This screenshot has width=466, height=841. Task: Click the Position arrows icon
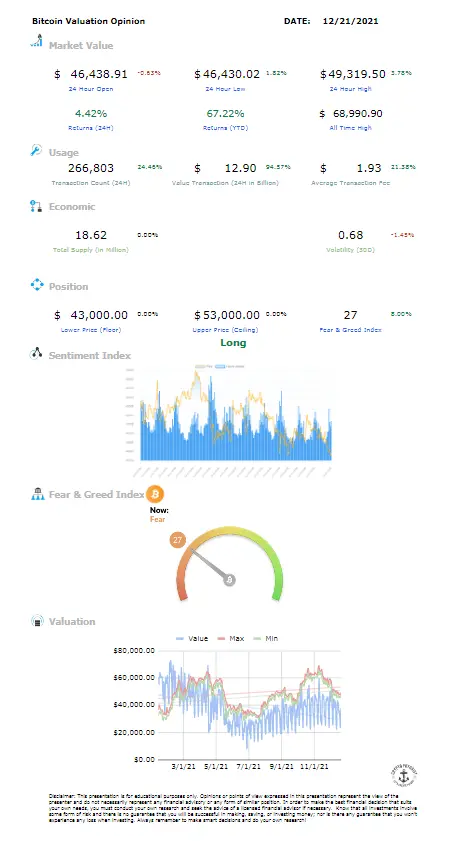coord(36,285)
